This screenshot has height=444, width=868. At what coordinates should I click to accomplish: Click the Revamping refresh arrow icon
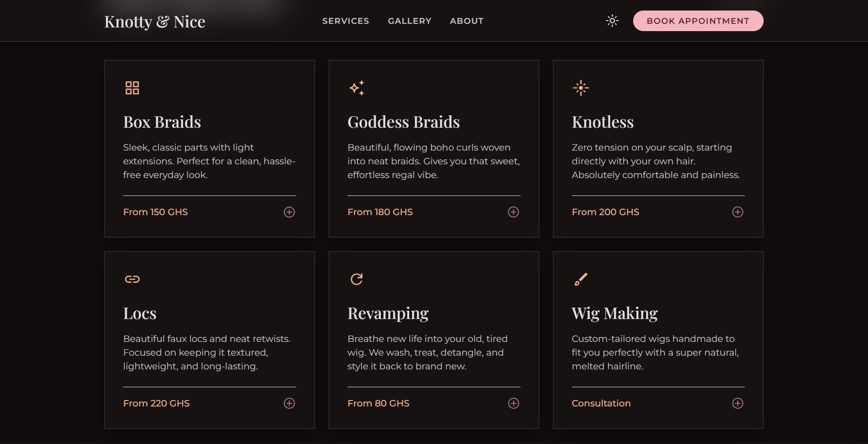click(x=357, y=279)
